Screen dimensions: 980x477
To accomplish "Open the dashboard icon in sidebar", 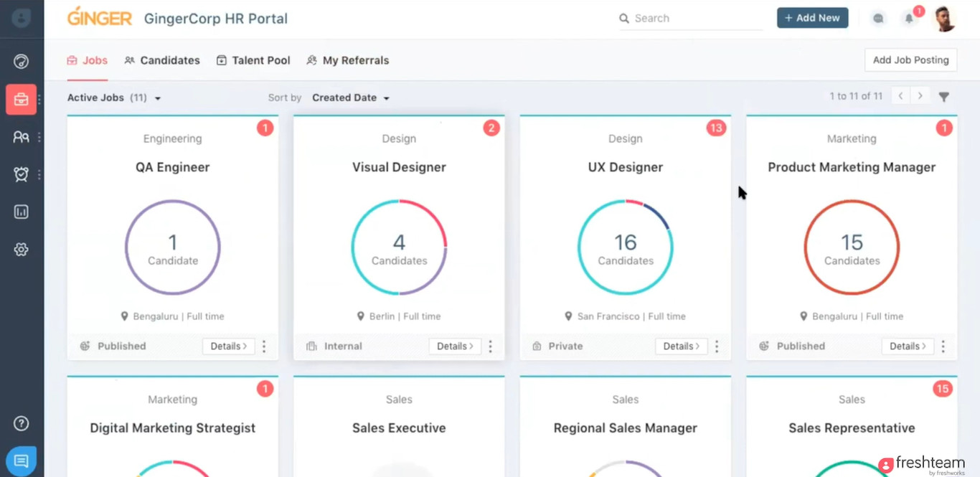I will (x=21, y=62).
